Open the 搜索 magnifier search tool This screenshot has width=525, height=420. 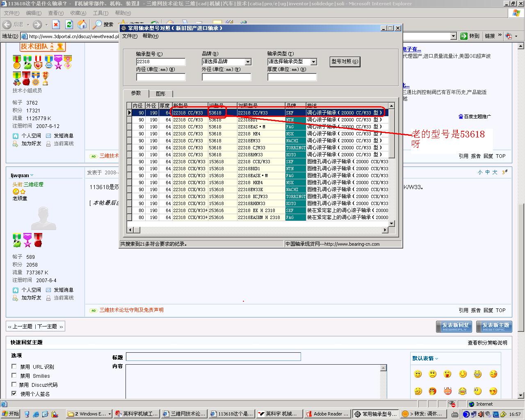pos(103,25)
